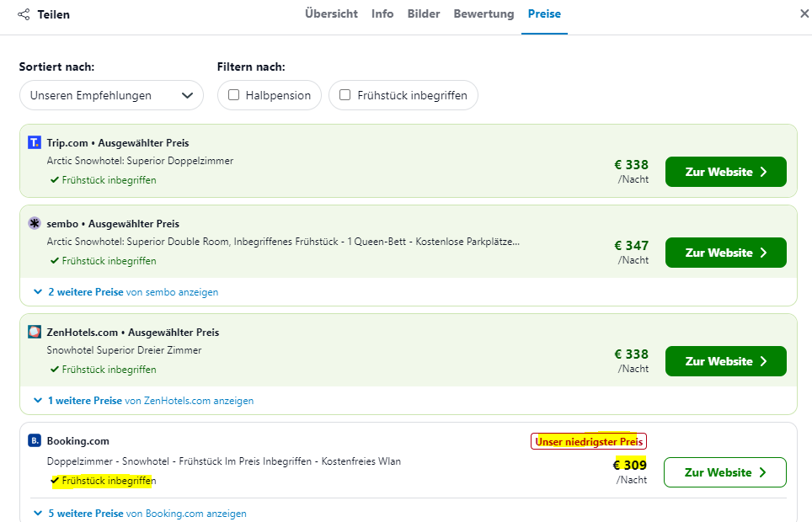Click the Unser niedrigster Preis badge
The width and height of the screenshot is (812, 522).
coord(589,441)
